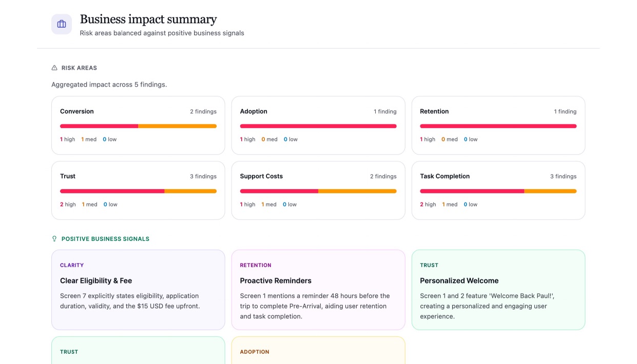Click the partially visible ADOPTION tag card
Viewport: 637px width, 364px height.
(318, 351)
